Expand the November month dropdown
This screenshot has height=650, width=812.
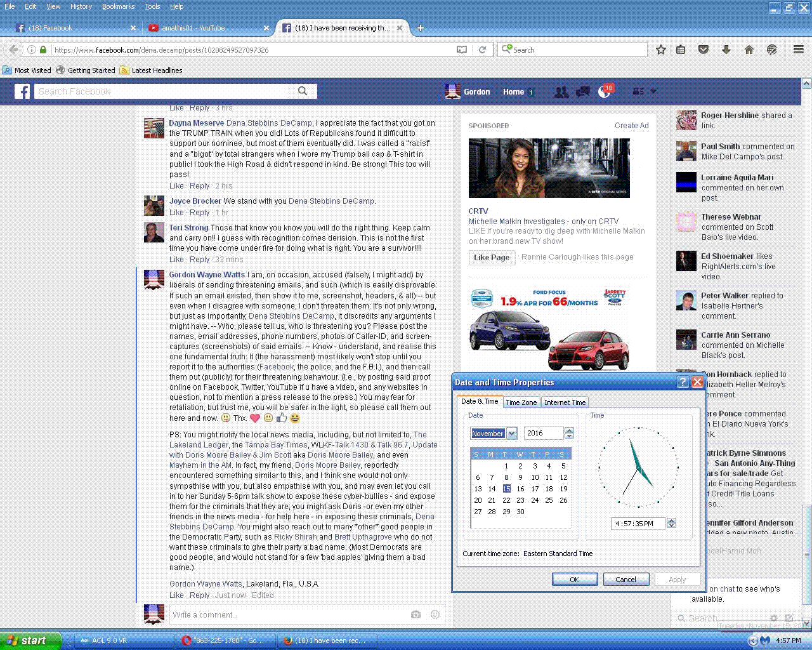512,434
